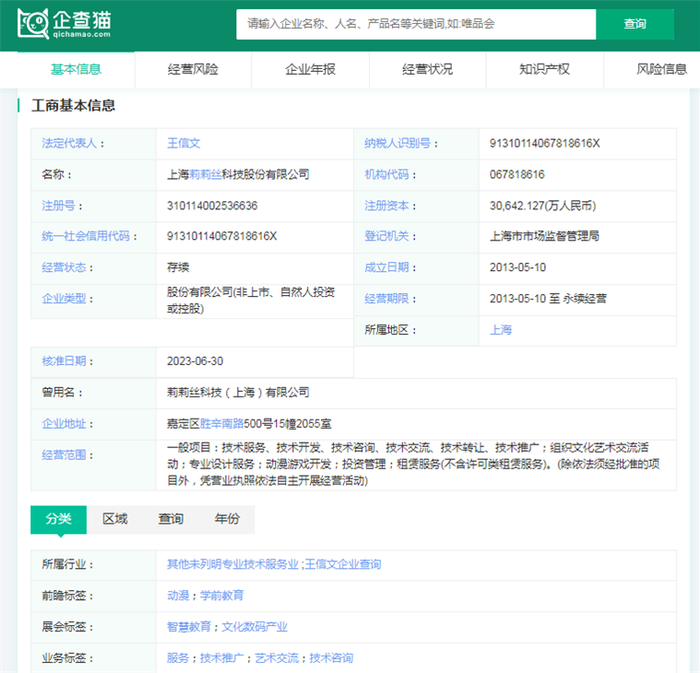The height and width of the screenshot is (673, 700).
Task: Open the 经营风险 tab
Action: [x=193, y=69]
